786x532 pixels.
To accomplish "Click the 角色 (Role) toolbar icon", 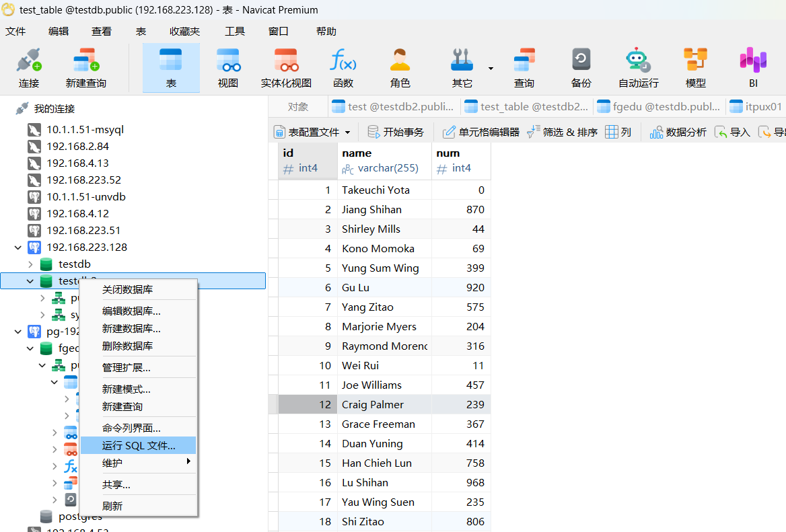I will pyautogui.click(x=400, y=68).
